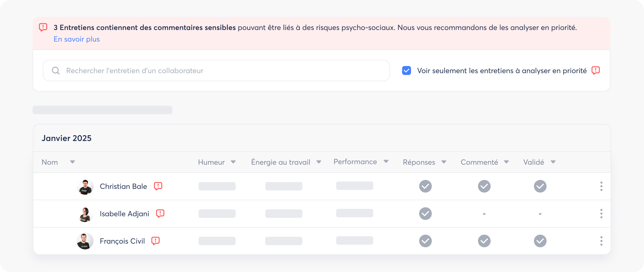Click the Commenté checkmark in François Civil's row

[484, 241]
